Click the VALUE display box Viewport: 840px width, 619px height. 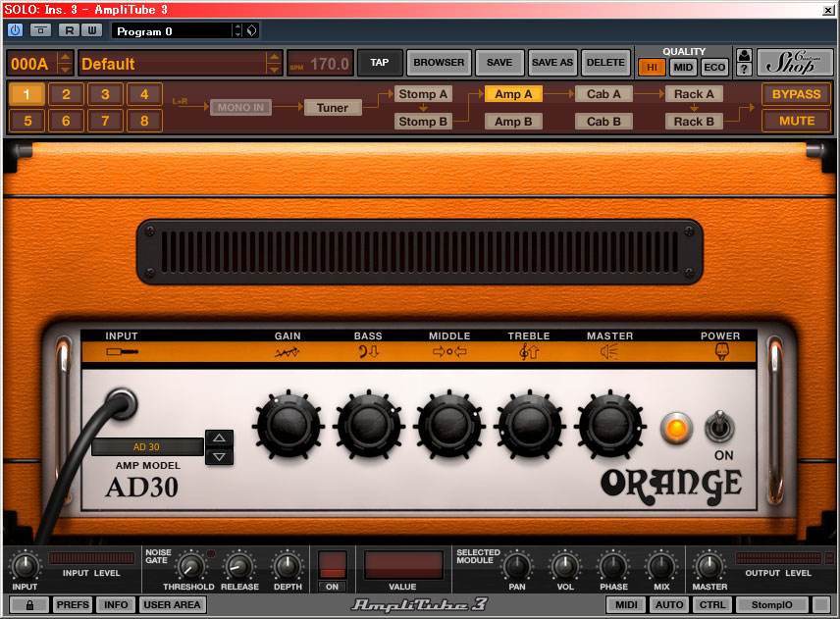click(403, 565)
